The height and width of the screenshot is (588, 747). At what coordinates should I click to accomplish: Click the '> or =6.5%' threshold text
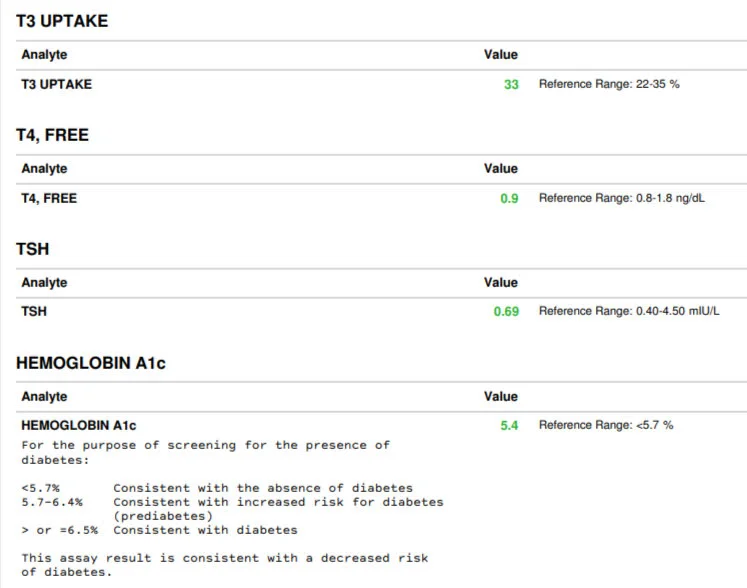point(59,530)
